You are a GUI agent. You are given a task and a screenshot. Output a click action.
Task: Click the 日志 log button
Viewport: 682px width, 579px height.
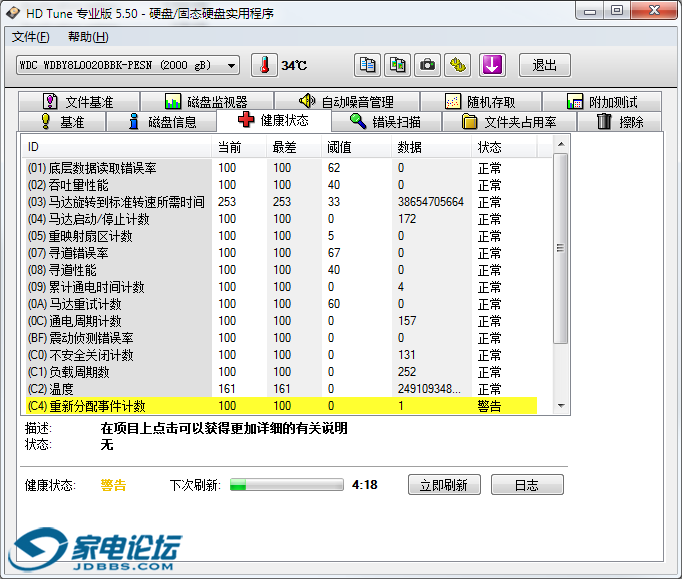coord(527,485)
